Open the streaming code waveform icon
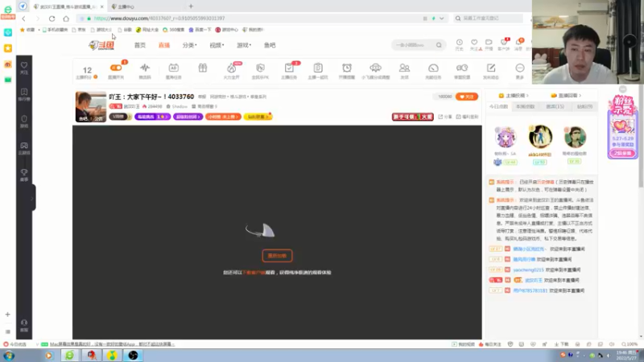Viewport: 644px width, 362px height. tap(145, 68)
